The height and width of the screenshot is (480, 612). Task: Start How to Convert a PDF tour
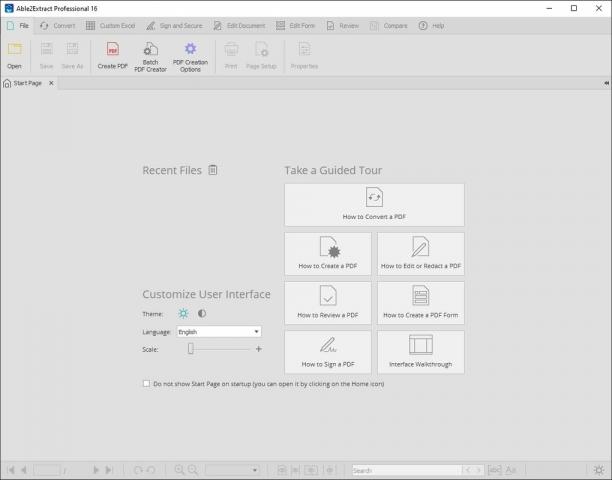(374, 204)
